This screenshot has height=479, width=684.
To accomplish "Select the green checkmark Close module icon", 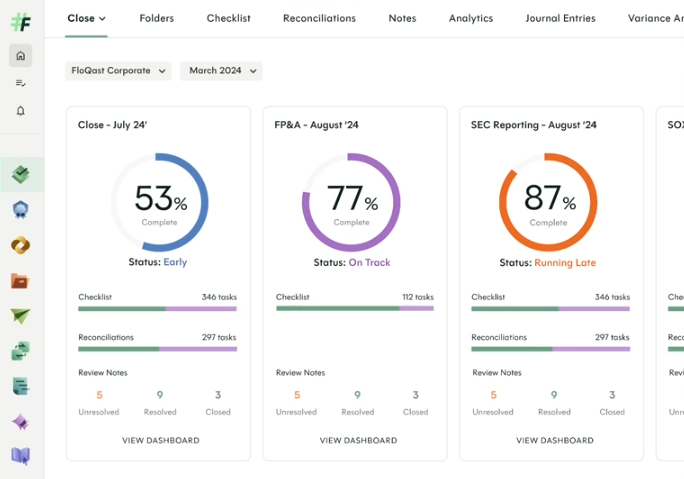I will pyautogui.click(x=21, y=175).
